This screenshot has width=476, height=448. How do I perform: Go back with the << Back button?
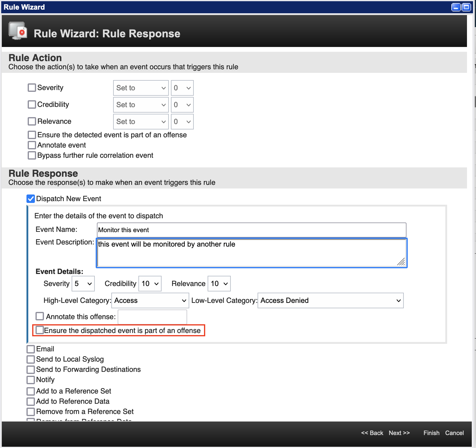point(372,433)
